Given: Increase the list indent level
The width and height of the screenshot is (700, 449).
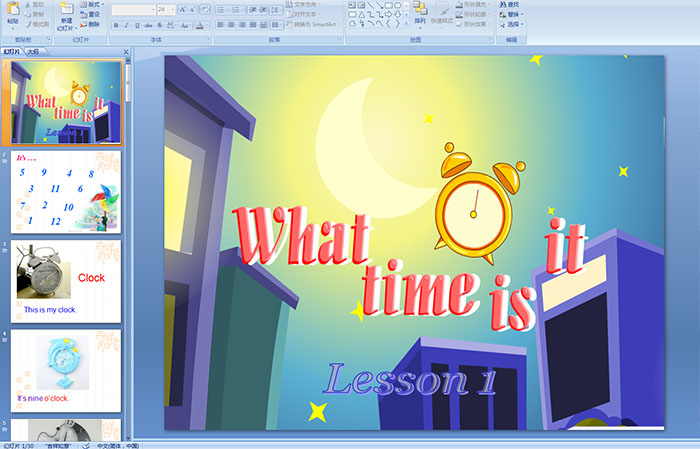Looking at the screenshot, I should click(x=263, y=10).
